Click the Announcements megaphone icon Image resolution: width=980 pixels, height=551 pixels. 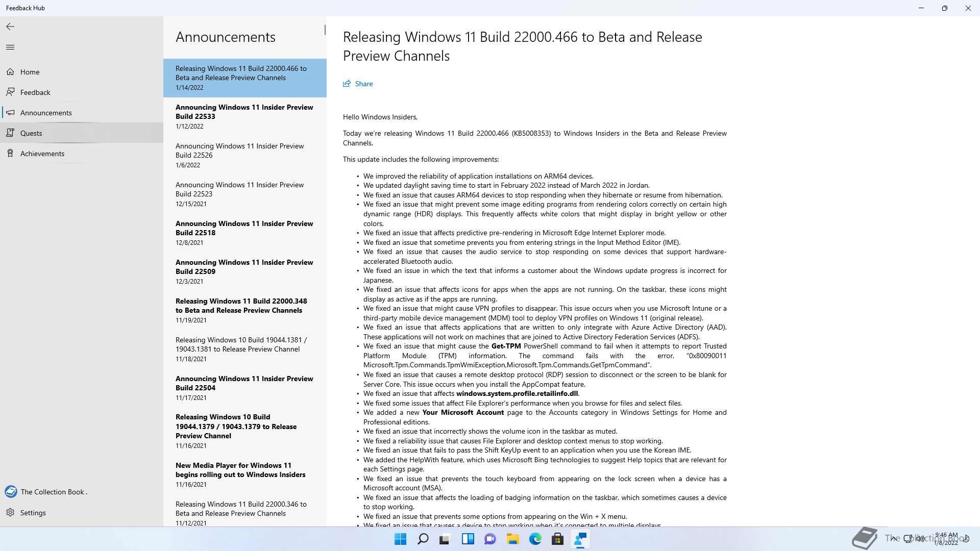10,113
